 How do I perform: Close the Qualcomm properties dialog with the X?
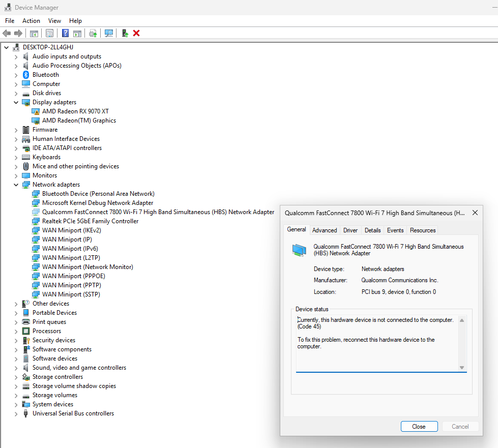pyautogui.click(x=475, y=213)
